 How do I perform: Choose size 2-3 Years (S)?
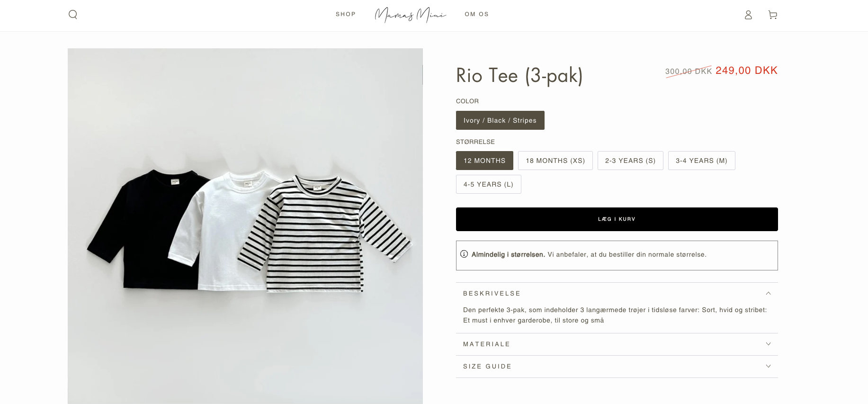[630, 161]
